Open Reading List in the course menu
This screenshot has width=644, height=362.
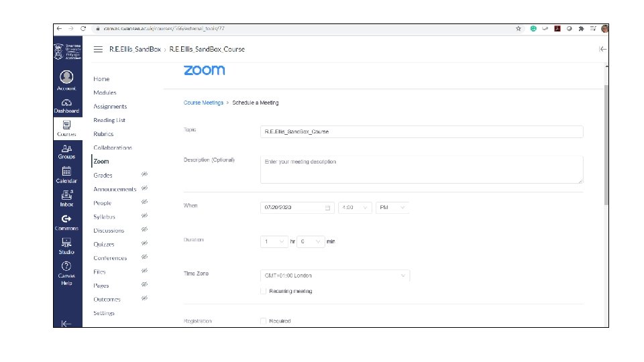click(x=109, y=120)
